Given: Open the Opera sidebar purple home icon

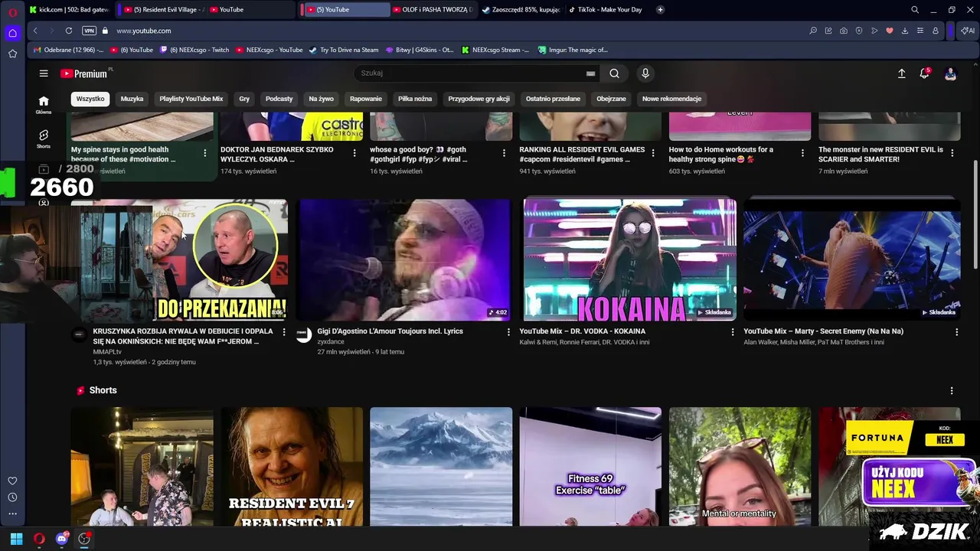Looking at the screenshot, I should (12, 33).
